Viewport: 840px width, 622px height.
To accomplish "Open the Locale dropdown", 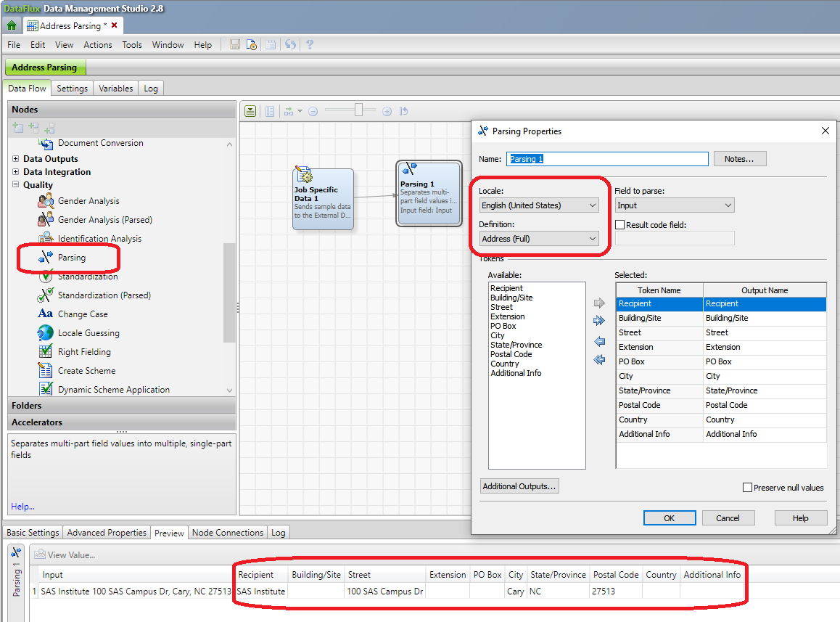I will [x=539, y=205].
